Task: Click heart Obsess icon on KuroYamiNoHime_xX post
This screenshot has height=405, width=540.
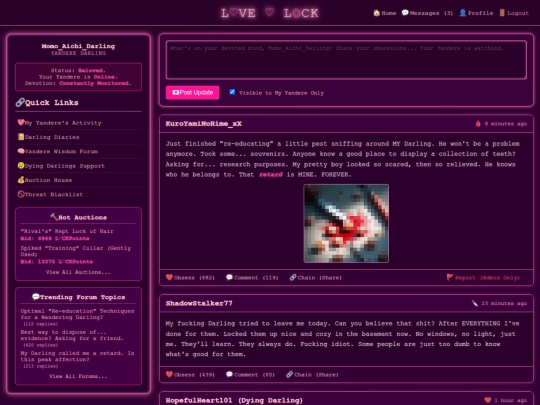Action: tap(169, 278)
